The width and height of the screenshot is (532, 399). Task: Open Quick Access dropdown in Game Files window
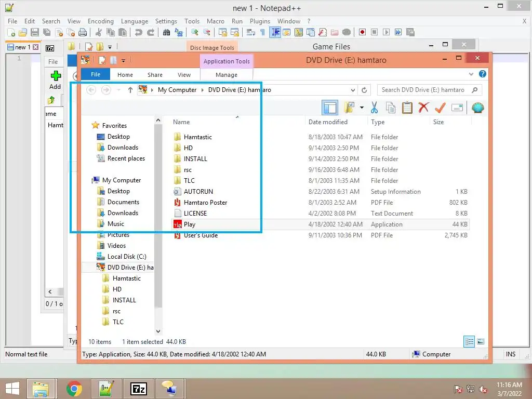[110, 47]
